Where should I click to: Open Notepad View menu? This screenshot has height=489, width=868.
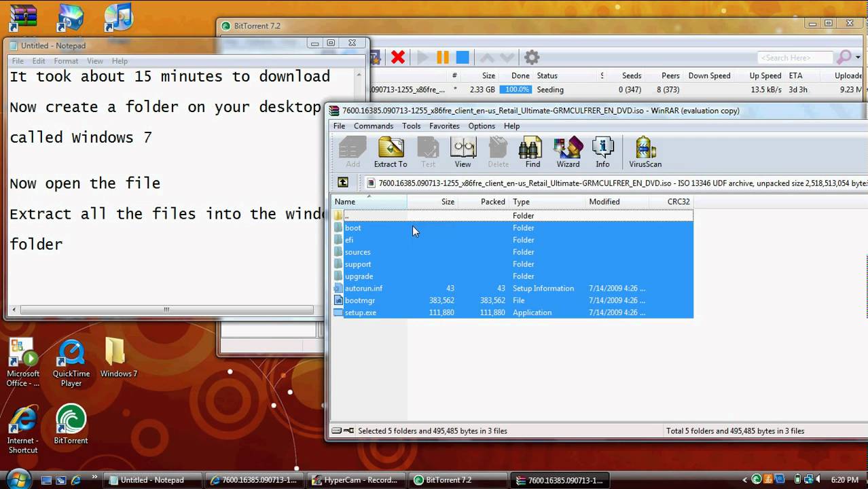(x=95, y=61)
